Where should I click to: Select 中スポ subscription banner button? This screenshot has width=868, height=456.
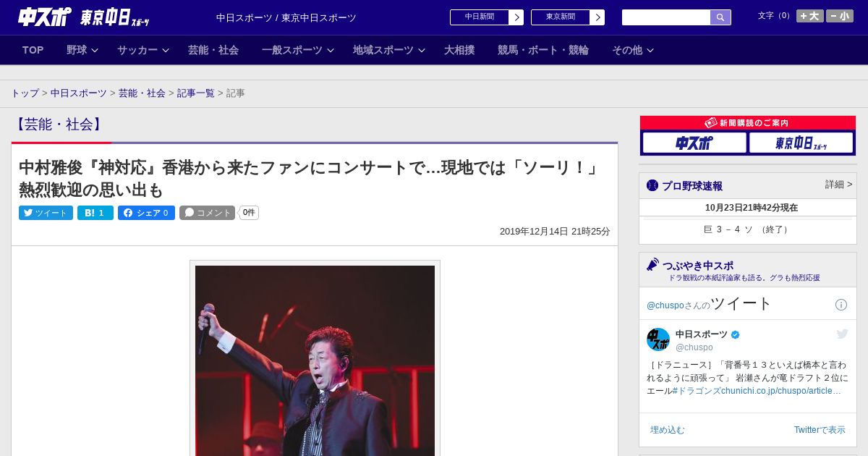click(694, 143)
